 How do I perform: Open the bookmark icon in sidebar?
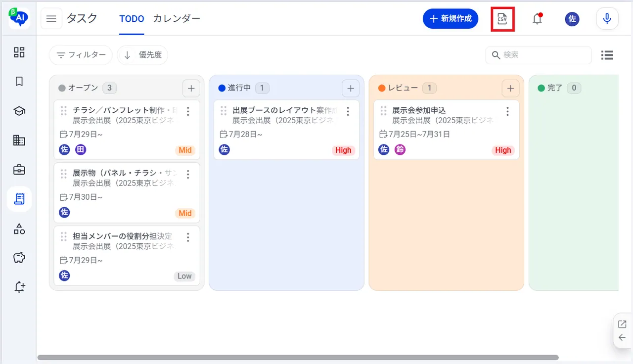(x=19, y=82)
